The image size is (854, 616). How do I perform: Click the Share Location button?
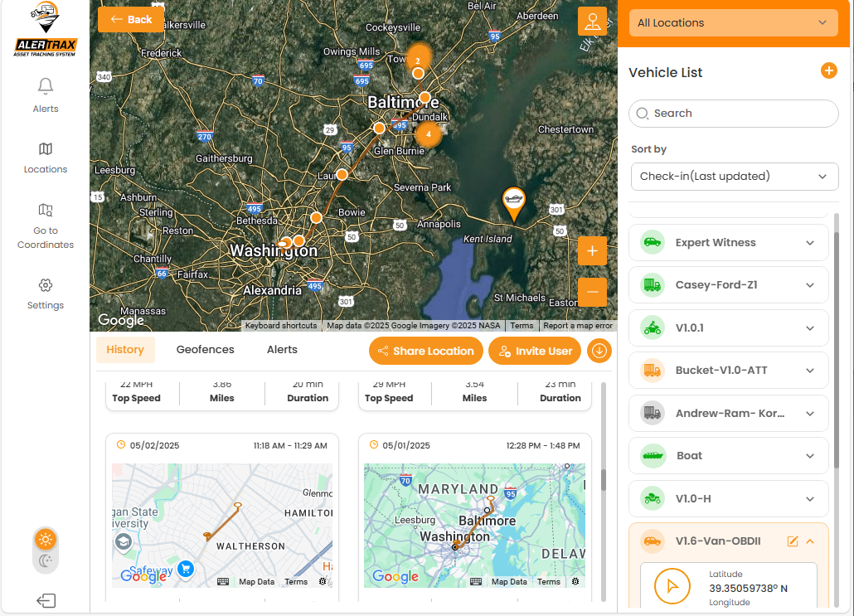pos(425,351)
